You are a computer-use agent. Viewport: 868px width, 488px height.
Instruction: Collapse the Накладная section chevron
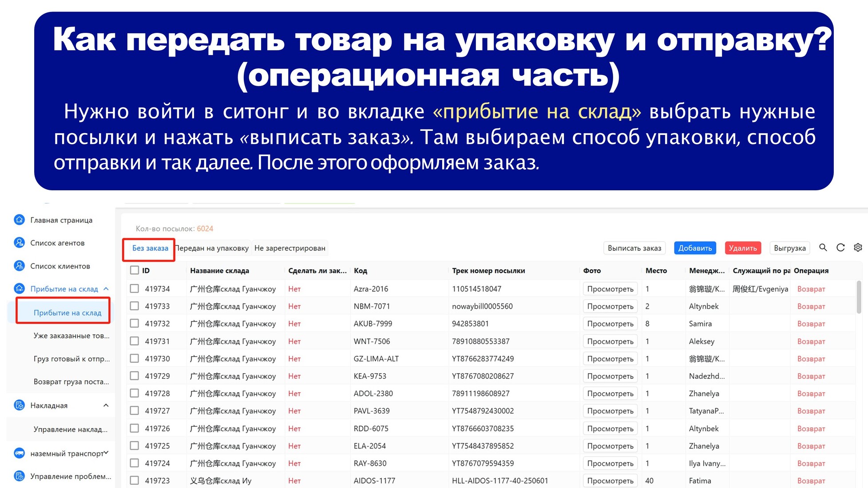click(106, 405)
